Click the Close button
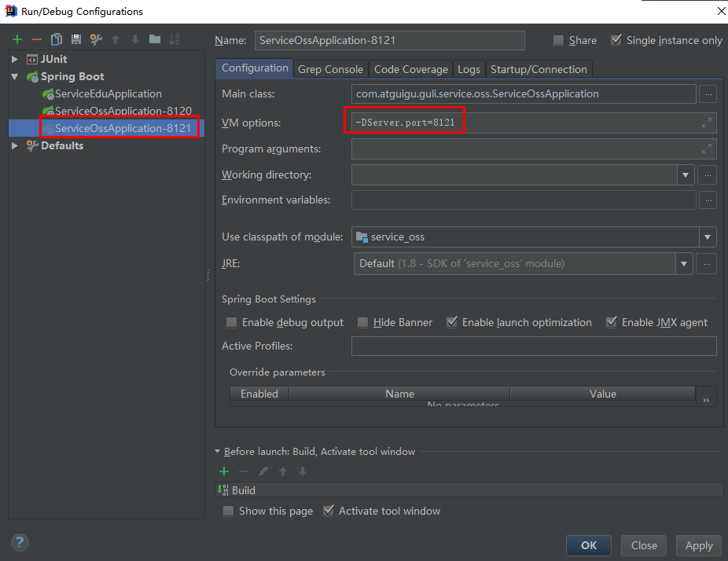This screenshot has height=561, width=728. pos(644,545)
